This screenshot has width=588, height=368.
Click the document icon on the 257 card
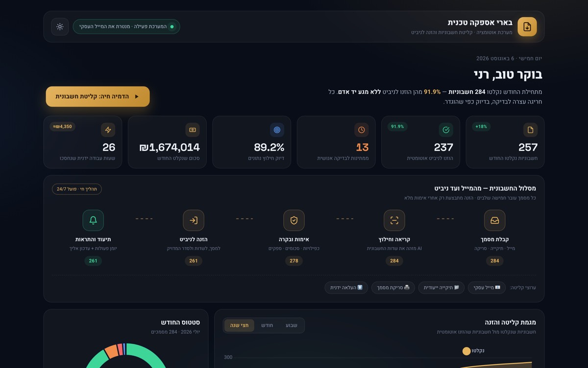click(x=530, y=130)
